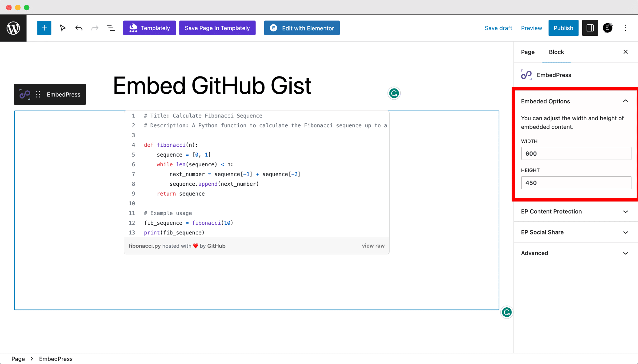Click 'sequence.append(next_number)' code line
This screenshot has width=638, height=364.
(x=214, y=184)
